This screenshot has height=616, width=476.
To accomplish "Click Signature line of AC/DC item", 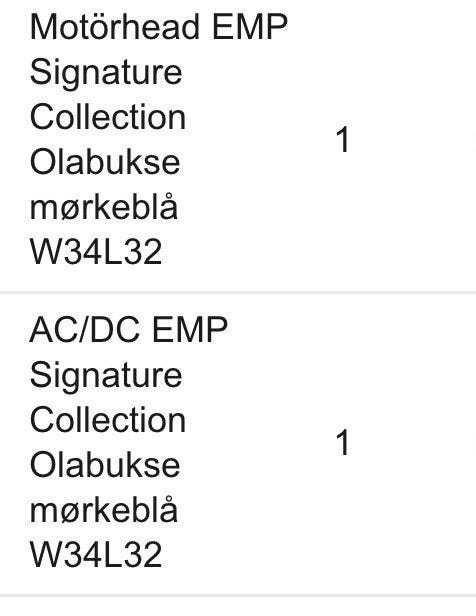I will tap(106, 376).
